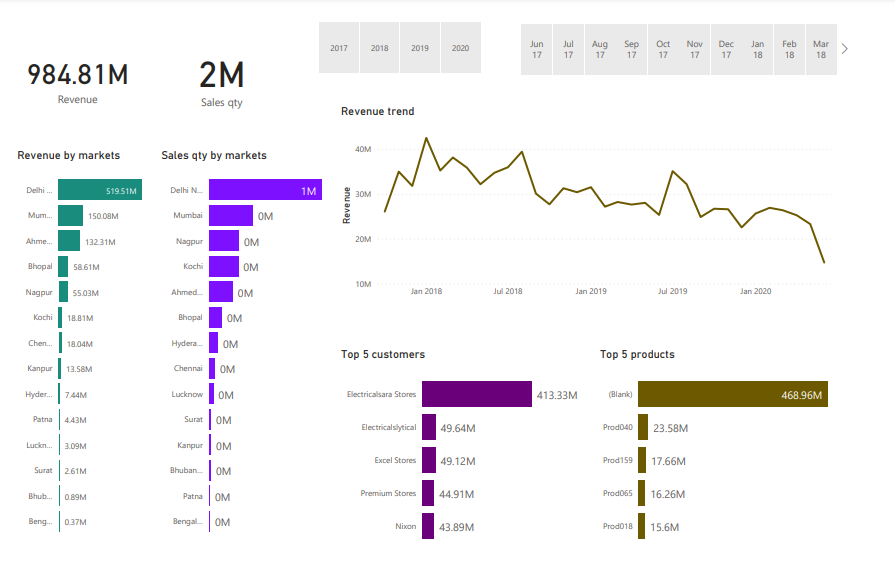Select Mumbai bar in Revenue by markets
This screenshot has height=568, width=895.
click(x=70, y=215)
